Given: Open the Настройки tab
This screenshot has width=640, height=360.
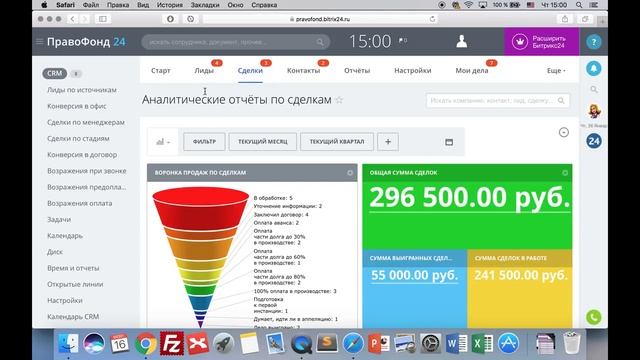Looking at the screenshot, I should pos(413,71).
